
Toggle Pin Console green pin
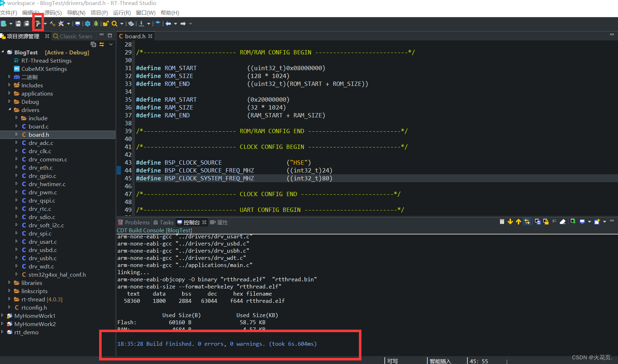(573, 222)
